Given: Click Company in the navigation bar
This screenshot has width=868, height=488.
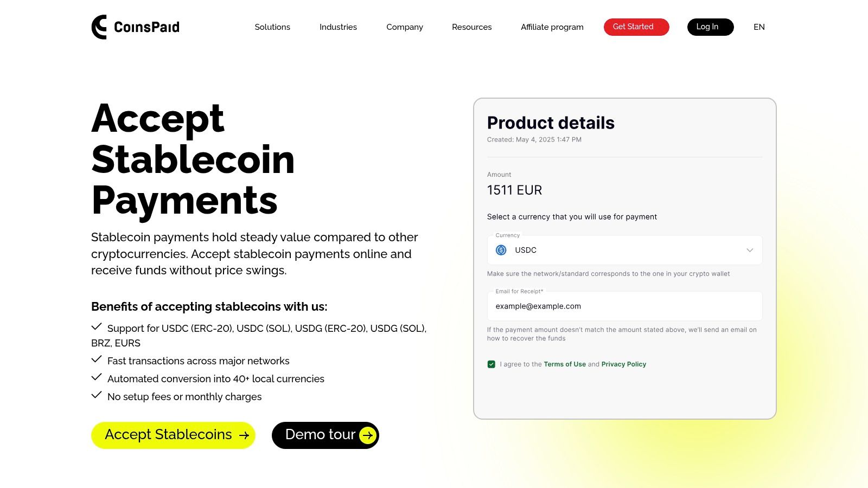Looking at the screenshot, I should (x=404, y=27).
